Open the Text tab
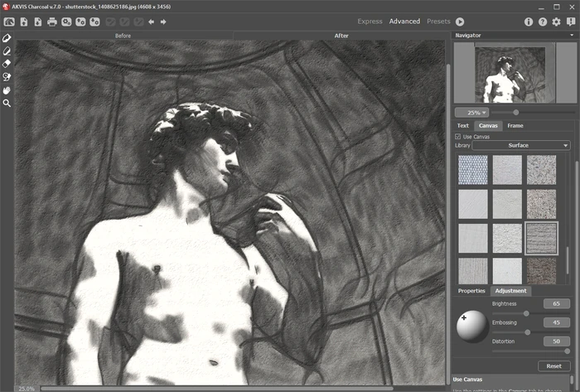 point(462,126)
